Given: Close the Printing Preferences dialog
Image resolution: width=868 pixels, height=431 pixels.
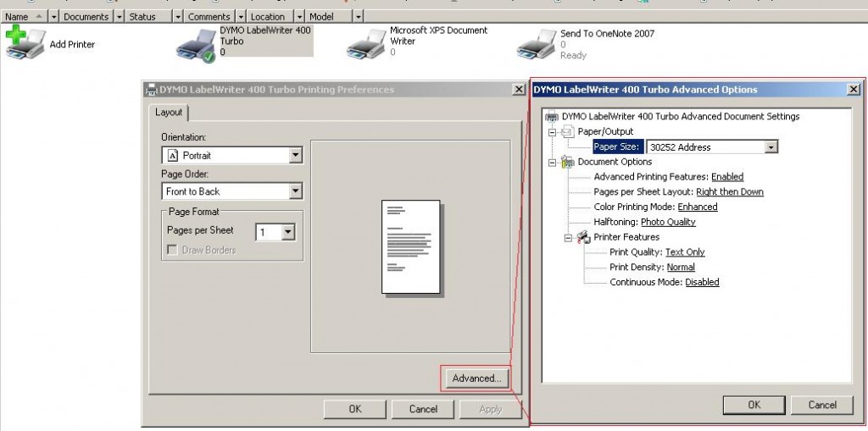Looking at the screenshot, I should (519, 90).
